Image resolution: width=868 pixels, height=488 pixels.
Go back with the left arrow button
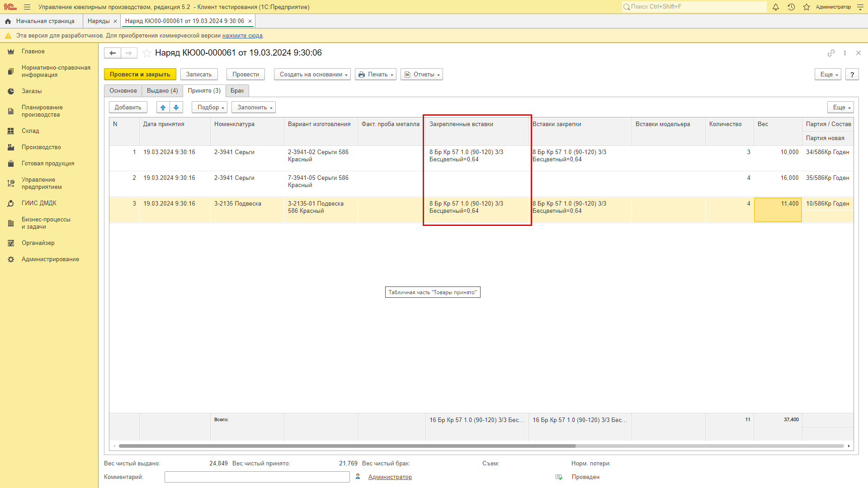pos(113,53)
